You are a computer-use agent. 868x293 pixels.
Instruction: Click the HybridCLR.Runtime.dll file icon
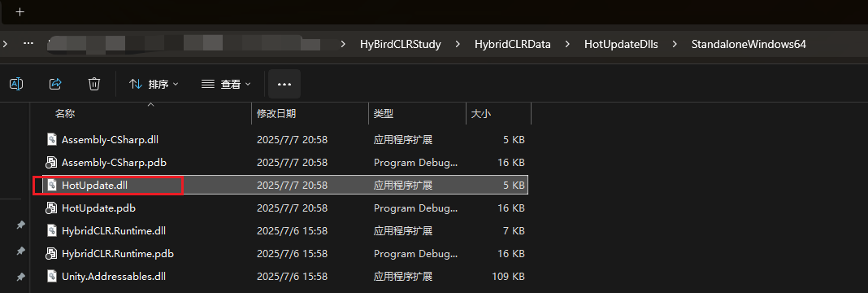51,230
